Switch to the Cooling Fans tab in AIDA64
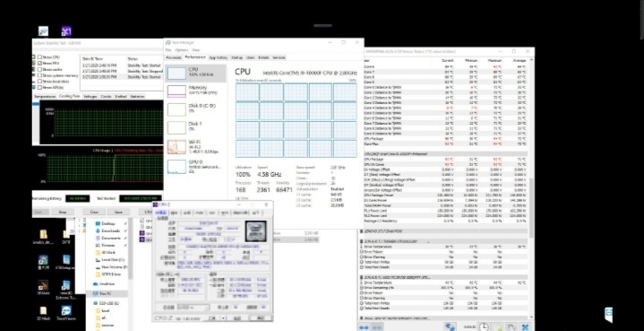644x331 pixels. (69, 96)
